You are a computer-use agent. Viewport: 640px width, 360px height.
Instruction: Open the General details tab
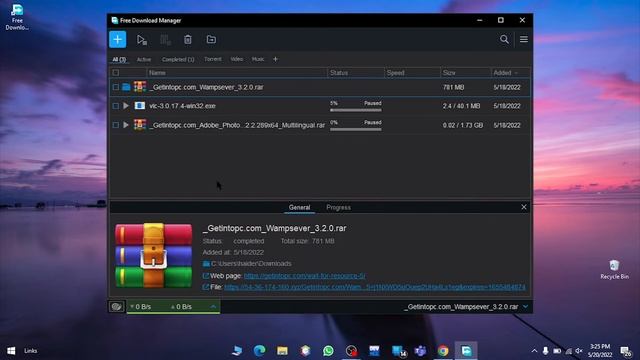(300, 207)
